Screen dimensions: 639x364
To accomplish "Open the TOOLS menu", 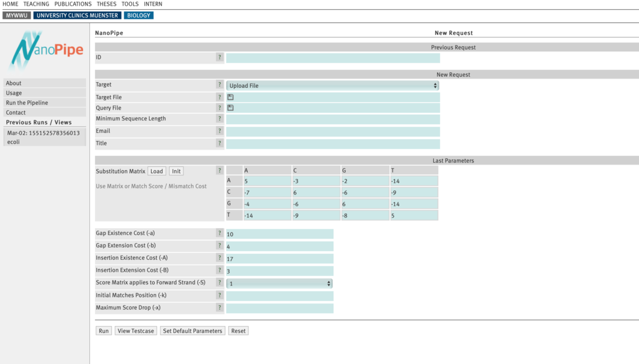I will (130, 4).
